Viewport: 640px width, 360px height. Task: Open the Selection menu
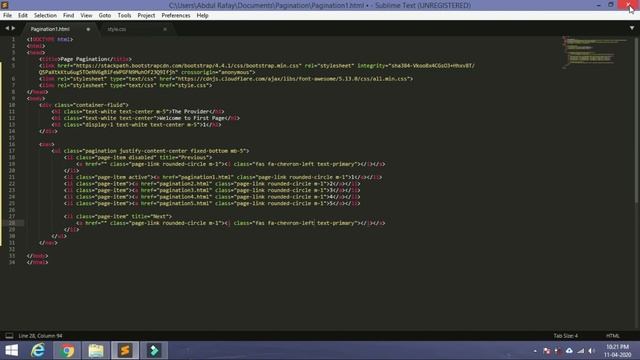pos(45,16)
